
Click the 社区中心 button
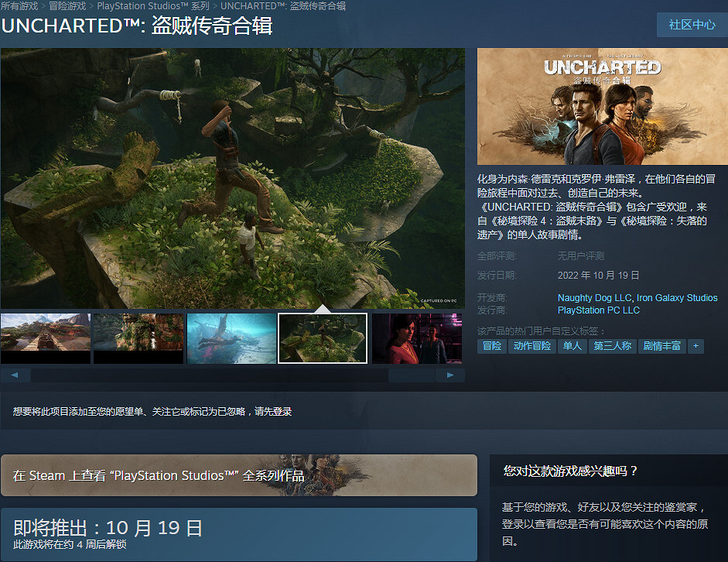[691, 25]
